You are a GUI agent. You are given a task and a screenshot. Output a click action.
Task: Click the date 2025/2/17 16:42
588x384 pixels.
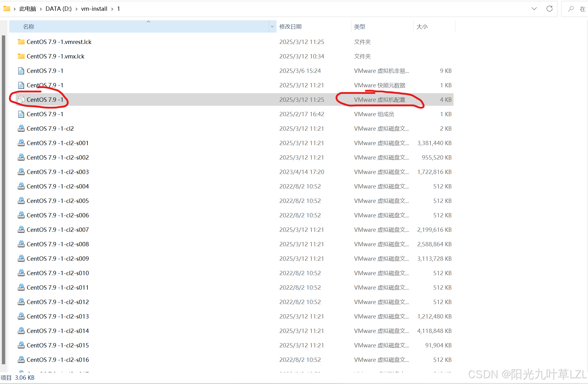click(x=302, y=114)
